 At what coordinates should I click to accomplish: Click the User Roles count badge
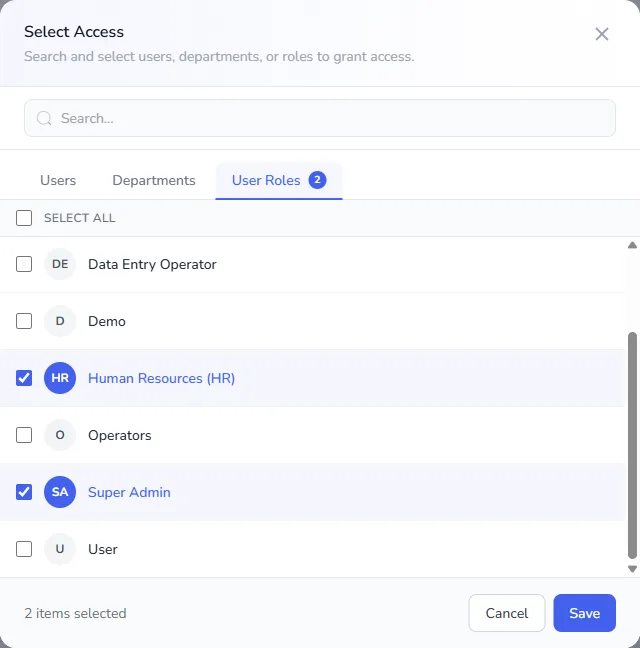click(317, 180)
